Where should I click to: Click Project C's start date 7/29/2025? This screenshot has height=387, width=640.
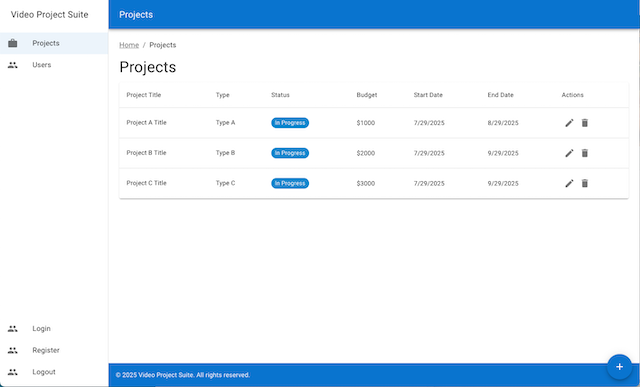point(429,183)
